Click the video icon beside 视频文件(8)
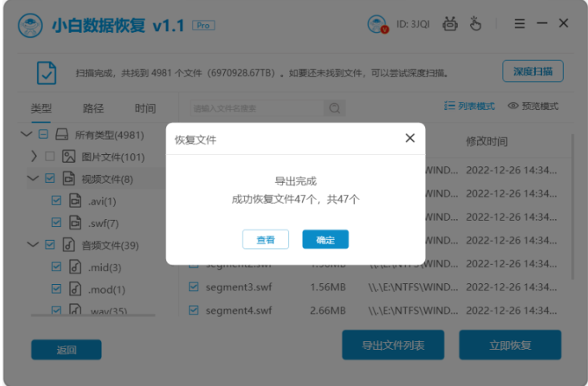The image size is (588, 386). tap(68, 179)
